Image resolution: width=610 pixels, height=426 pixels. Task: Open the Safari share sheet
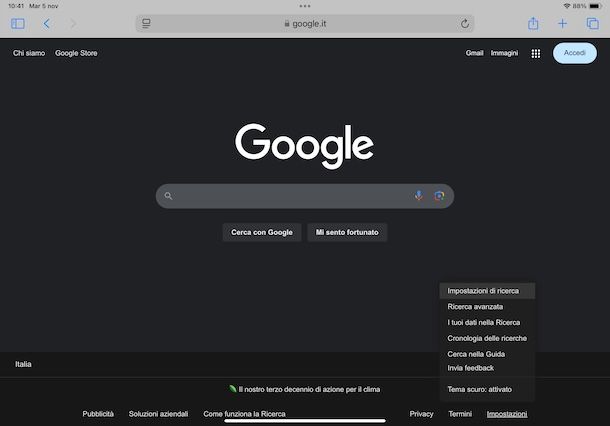point(533,23)
